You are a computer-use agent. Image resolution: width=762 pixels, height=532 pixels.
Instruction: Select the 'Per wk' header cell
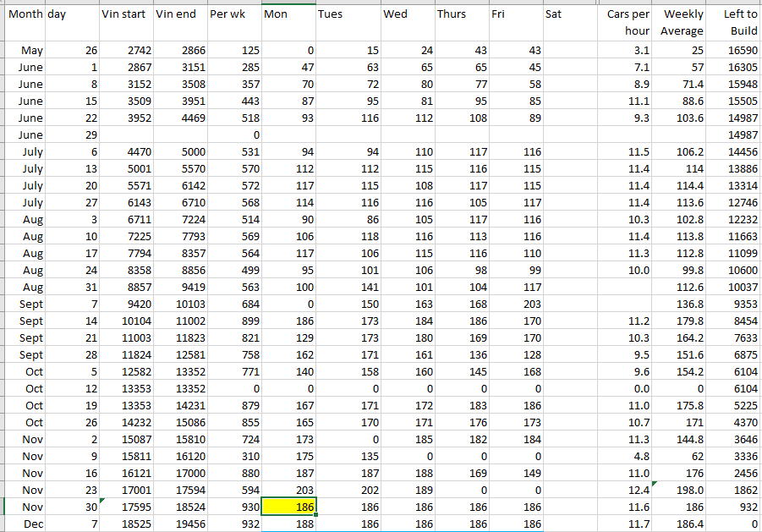pyautogui.click(x=234, y=15)
